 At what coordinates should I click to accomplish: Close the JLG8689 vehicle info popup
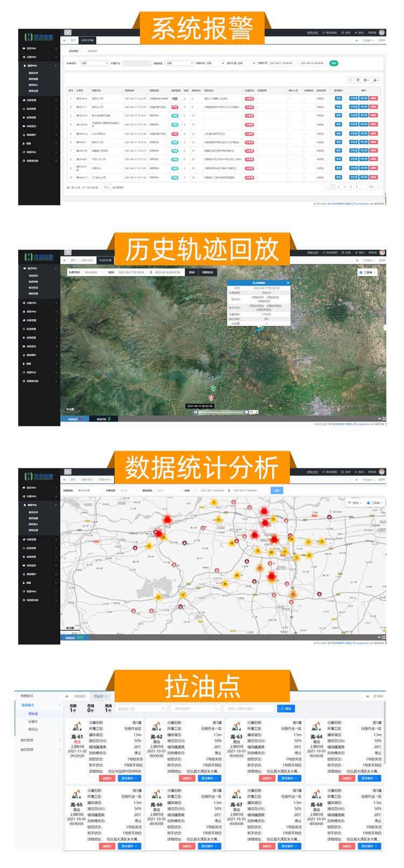point(288,283)
